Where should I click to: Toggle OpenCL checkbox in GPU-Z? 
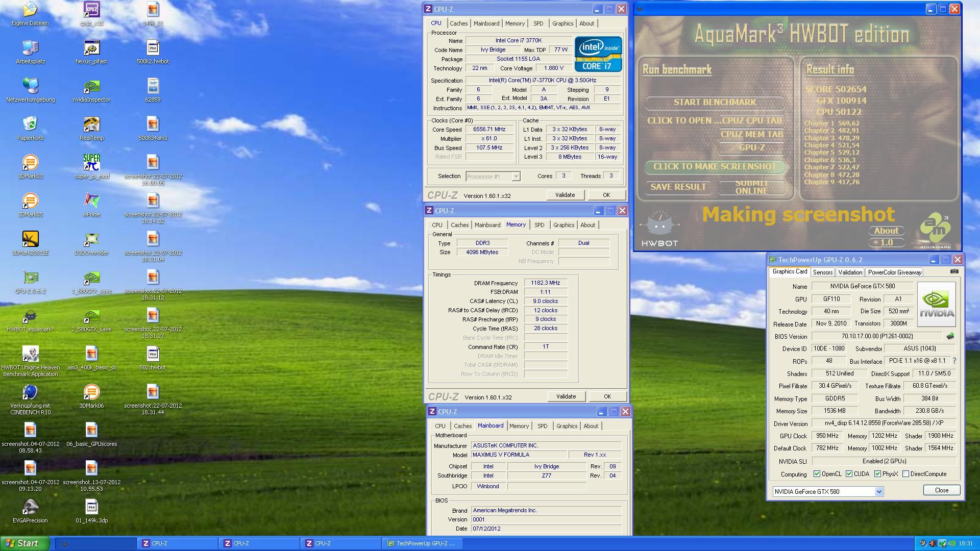(x=817, y=474)
